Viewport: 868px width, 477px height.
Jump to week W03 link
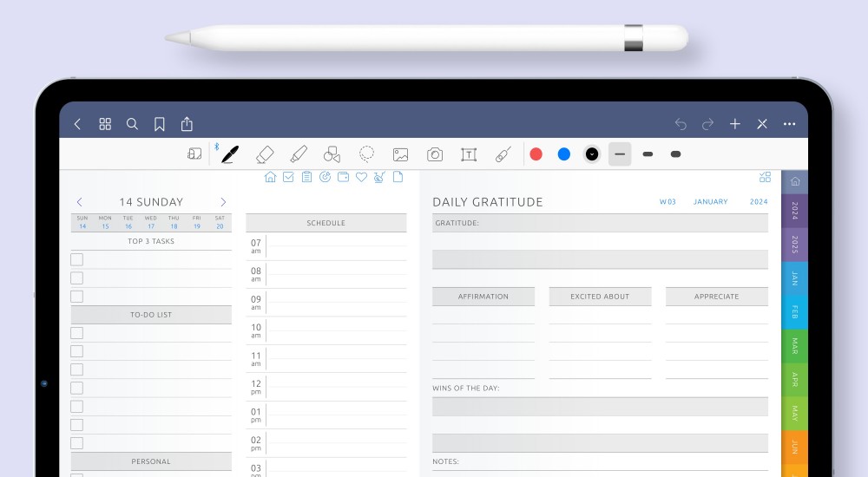click(667, 202)
